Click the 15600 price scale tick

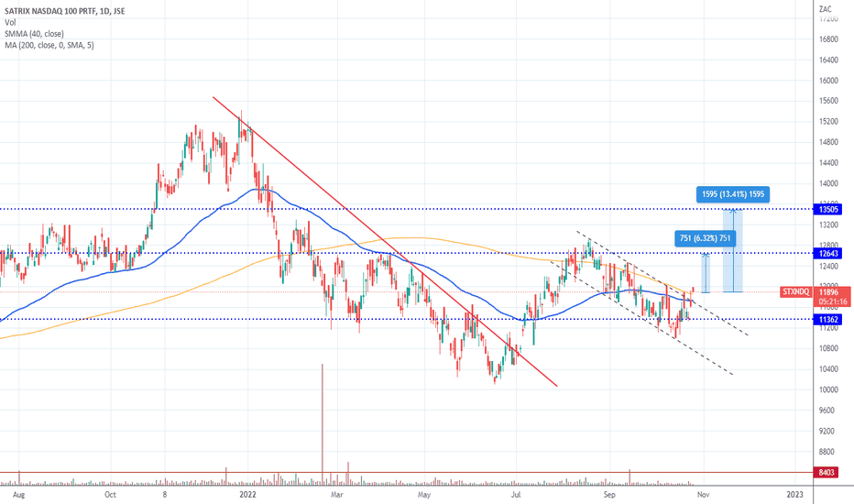(828, 102)
